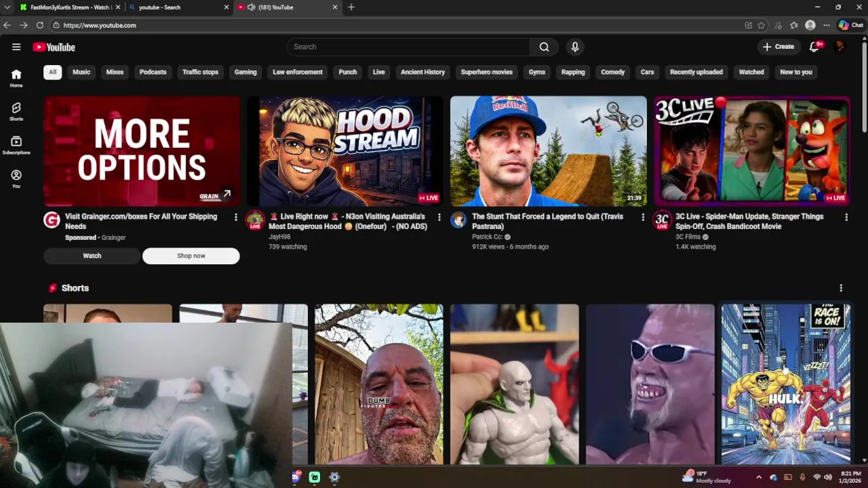868x488 pixels.
Task: Open the browser favorites list
Action: tap(794, 25)
